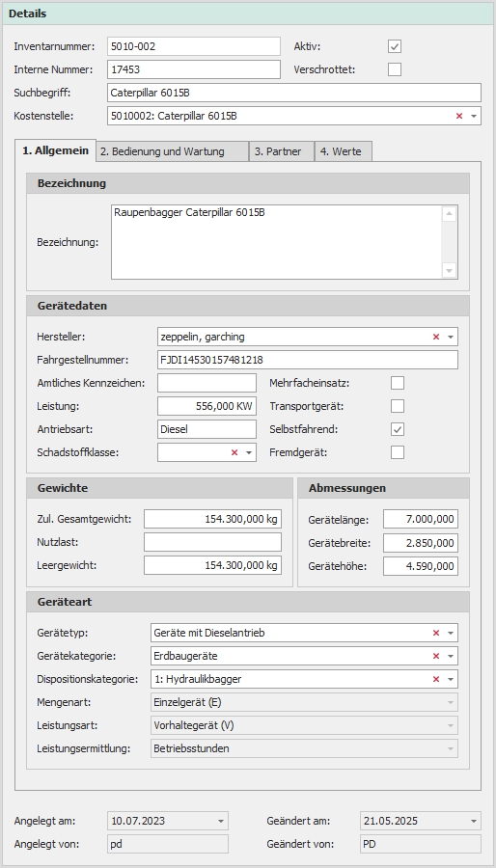Uncheck the Selbstfahrend checkbox
The width and height of the screenshot is (496, 868).
pos(398,429)
